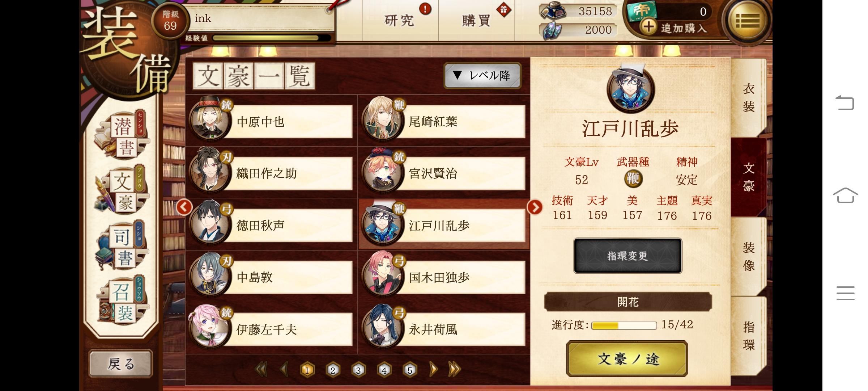Select 中原中也 from the writer list
The image size is (868, 391).
[x=271, y=121]
